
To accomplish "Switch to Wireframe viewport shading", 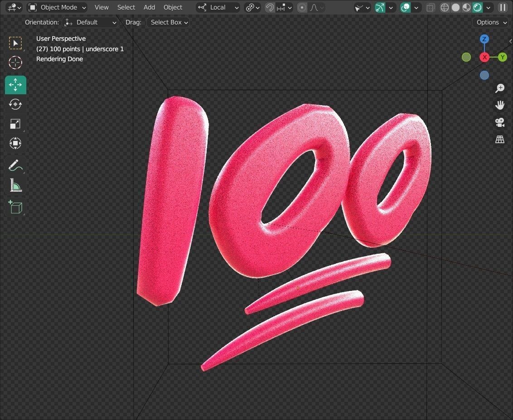I will point(444,8).
